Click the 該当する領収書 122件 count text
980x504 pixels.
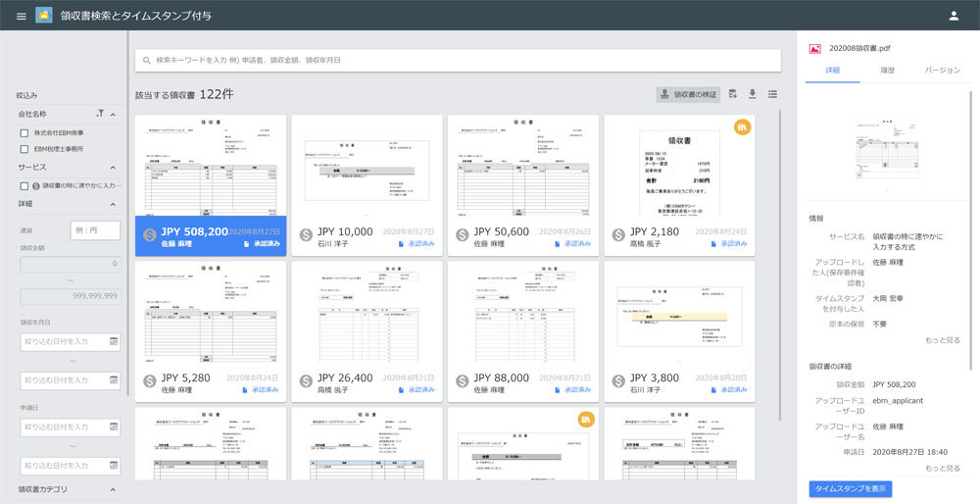point(185,95)
